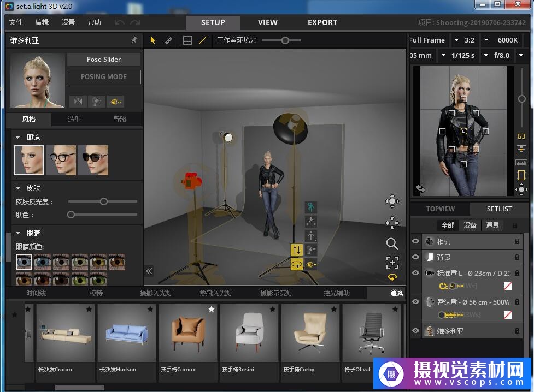Viewport: 534px width, 392px height.
Task: Open the 3:2 aspect ratio dropdown
Action: point(486,40)
